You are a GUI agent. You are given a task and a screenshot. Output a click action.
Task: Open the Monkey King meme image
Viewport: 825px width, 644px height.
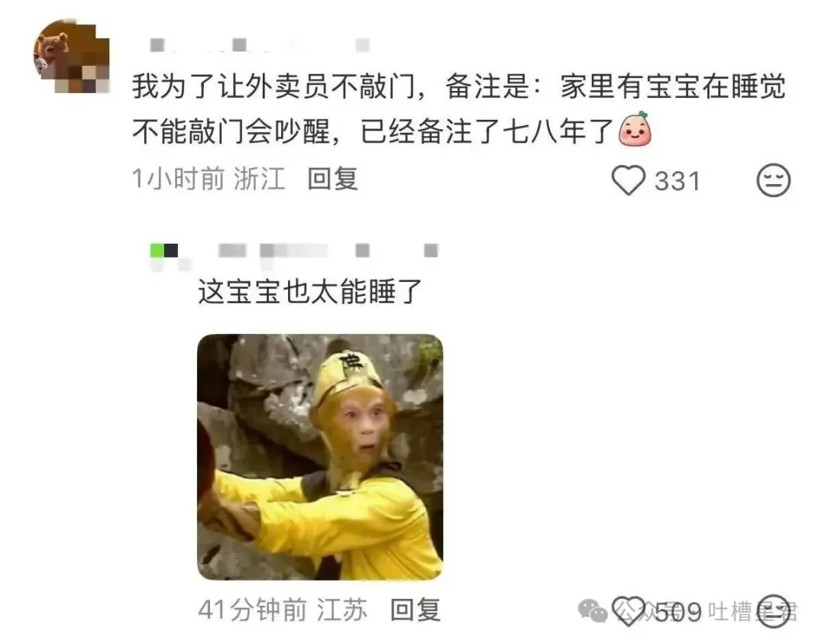pyautogui.click(x=320, y=457)
